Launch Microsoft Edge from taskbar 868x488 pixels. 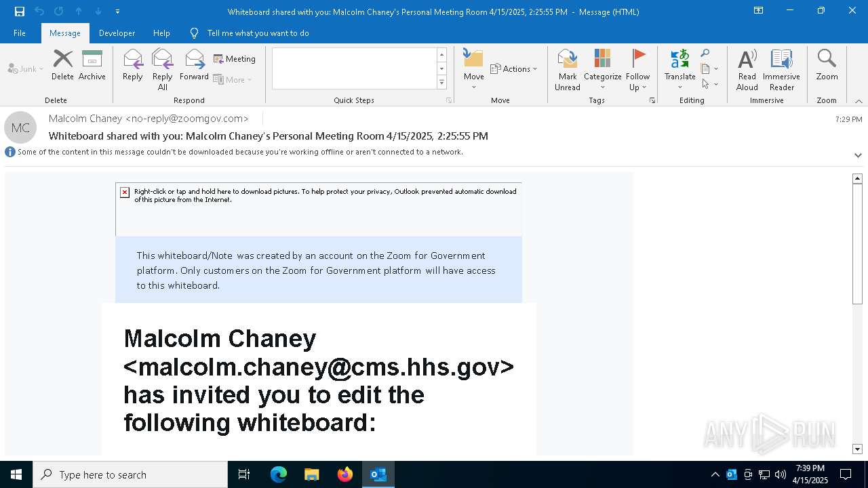coord(279,474)
